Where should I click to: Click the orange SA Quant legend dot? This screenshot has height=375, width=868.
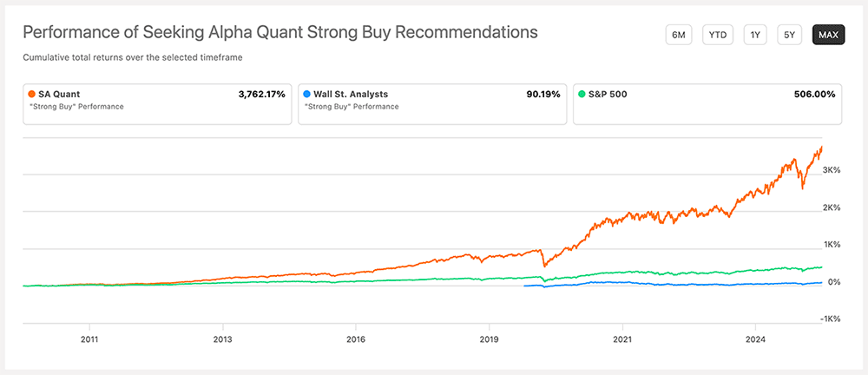pyautogui.click(x=32, y=93)
